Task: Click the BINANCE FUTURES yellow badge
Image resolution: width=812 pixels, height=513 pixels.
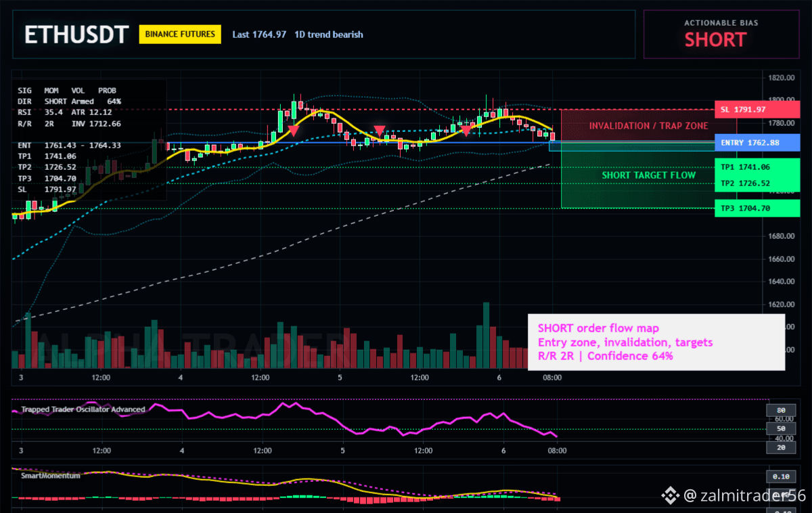Action: tap(180, 34)
